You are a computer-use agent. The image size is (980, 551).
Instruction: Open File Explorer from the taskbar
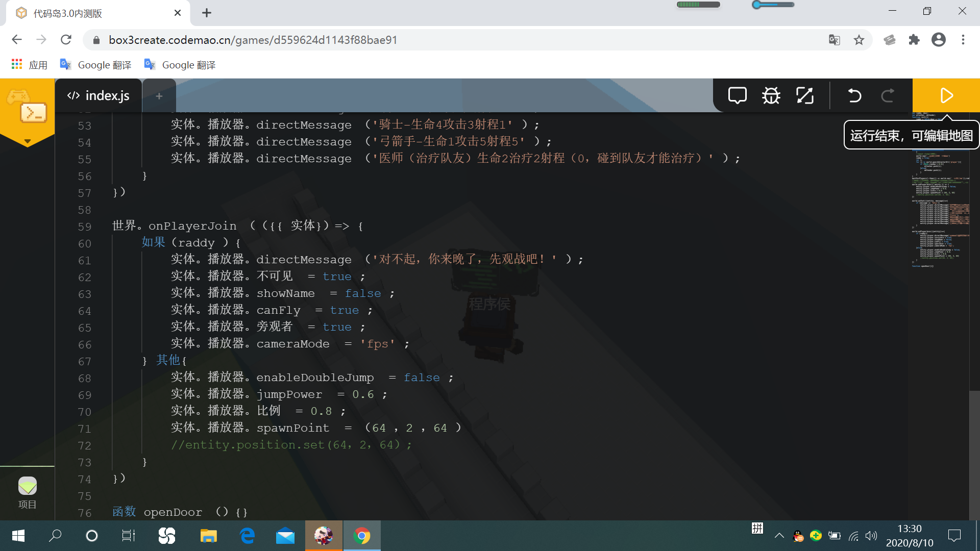[x=208, y=536]
